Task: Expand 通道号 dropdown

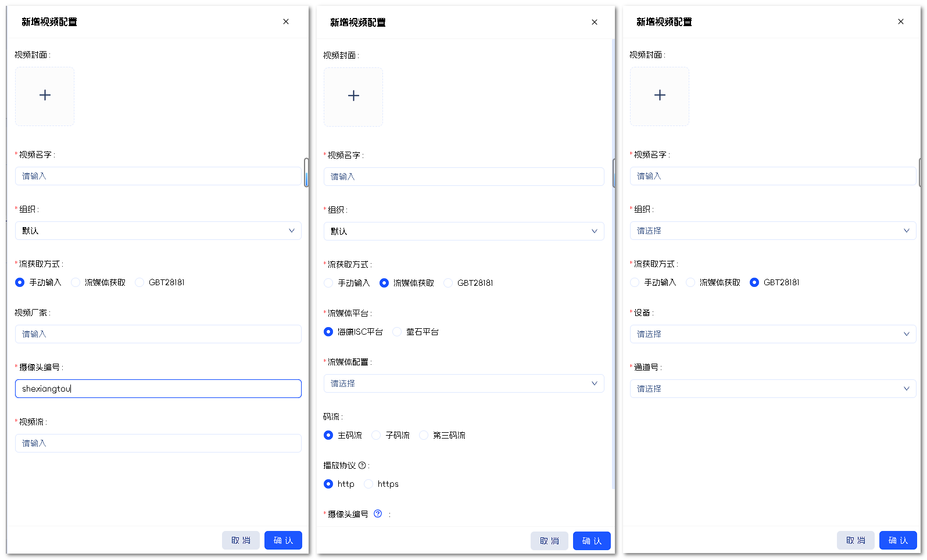Action: click(x=773, y=389)
